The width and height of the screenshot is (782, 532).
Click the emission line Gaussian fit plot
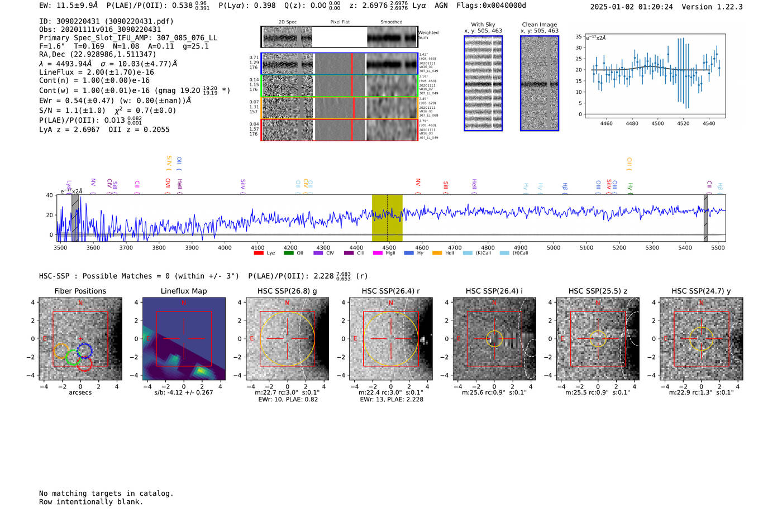click(655, 76)
